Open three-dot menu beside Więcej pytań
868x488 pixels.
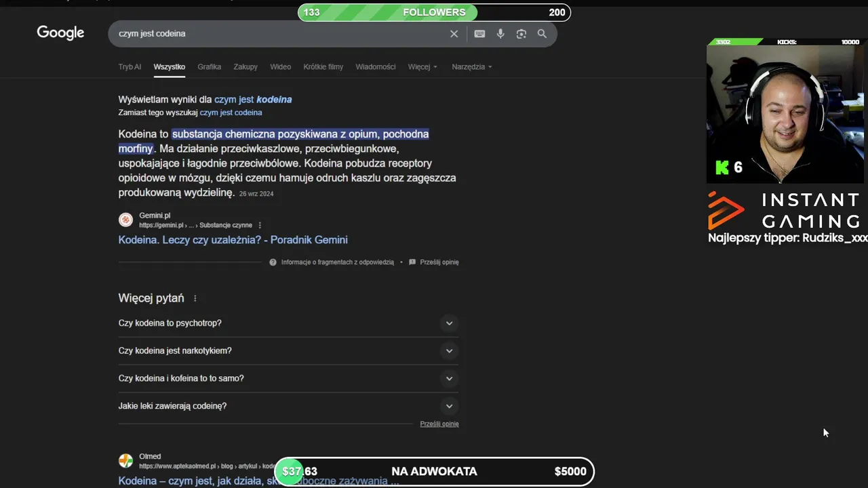tap(195, 298)
